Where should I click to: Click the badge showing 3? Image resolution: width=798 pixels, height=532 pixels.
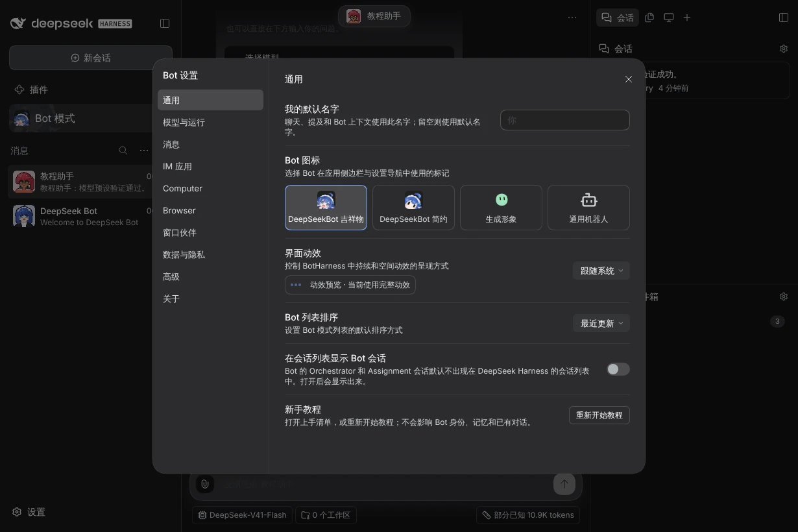click(777, 321)
